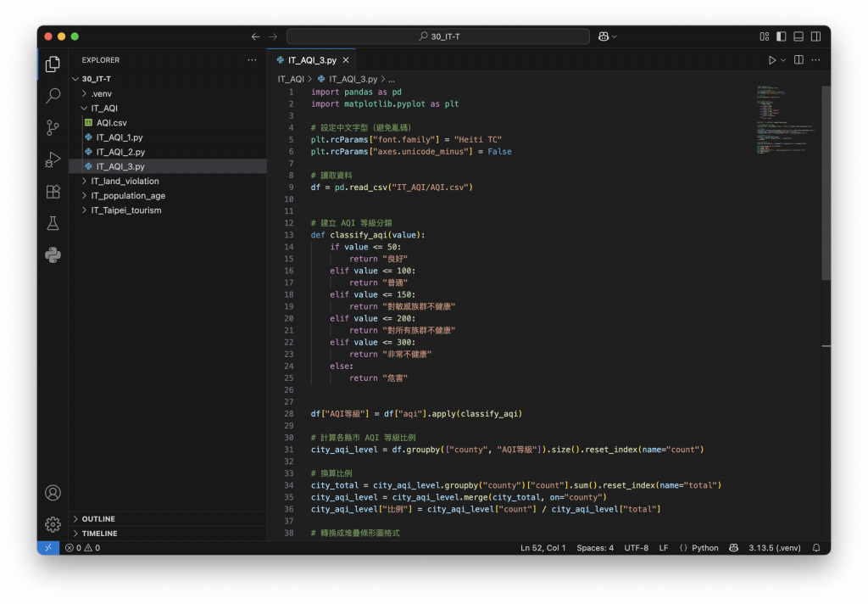Show errors and warnings problems count
Screen dimensions: 868x604
click(82, 547)
